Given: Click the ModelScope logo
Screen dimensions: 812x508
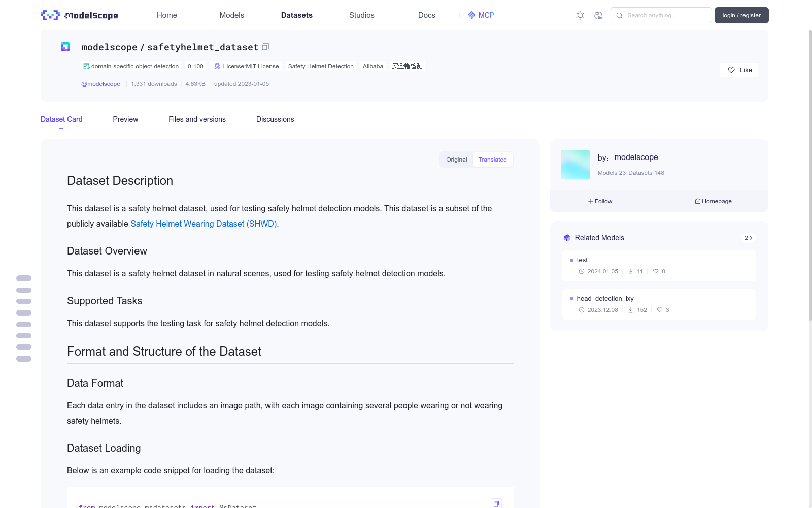Looking at the screenshot, I should coord(79,15).
